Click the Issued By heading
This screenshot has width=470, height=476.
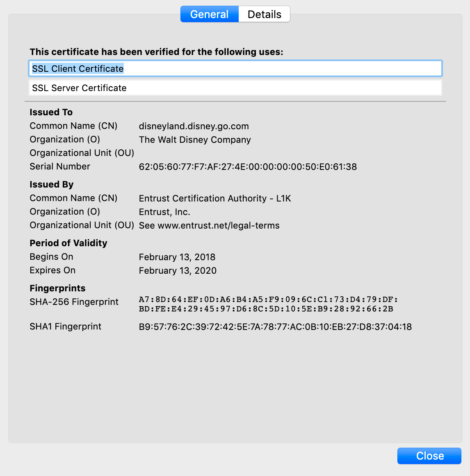pos(52,185)
